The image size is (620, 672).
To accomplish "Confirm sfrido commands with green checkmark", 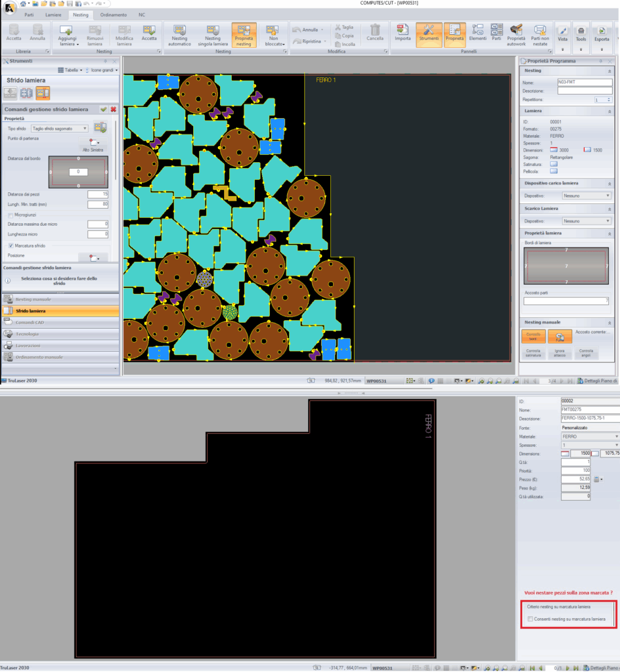I will [x=104, y=109].
